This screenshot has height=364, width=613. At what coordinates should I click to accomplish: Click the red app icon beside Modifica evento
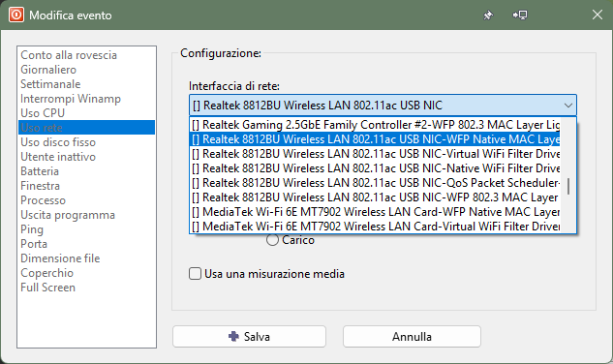coord(16,15)
